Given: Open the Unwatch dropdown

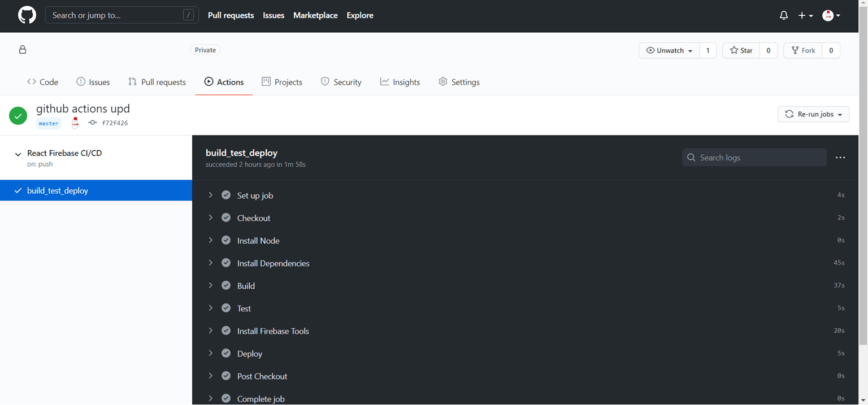Looking at the screenshot, I should pos(669,50).
